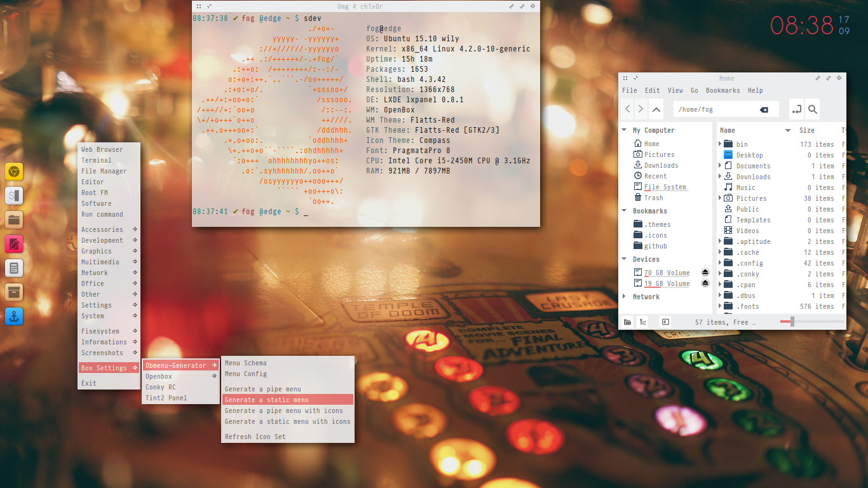This screenshot has height=488, width=868.
Task: Expand the Network section in sidebar
Action: click(x=625, y=297)
